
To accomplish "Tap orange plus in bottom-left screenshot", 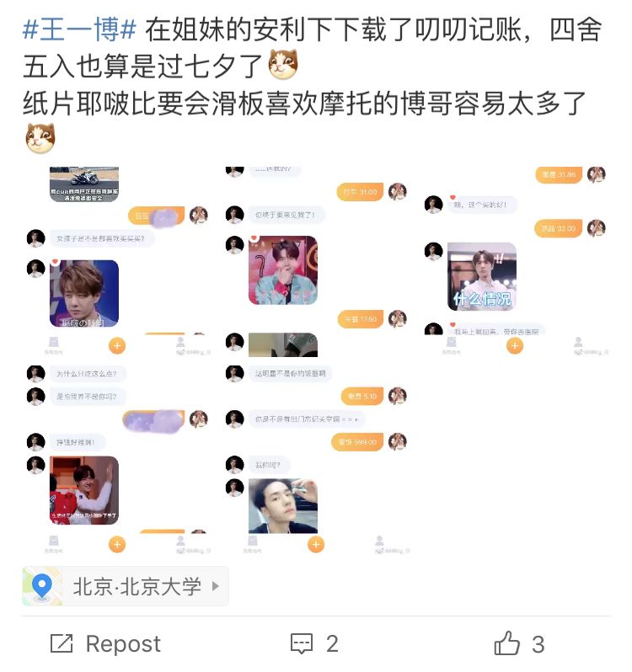I will (117, 544).
